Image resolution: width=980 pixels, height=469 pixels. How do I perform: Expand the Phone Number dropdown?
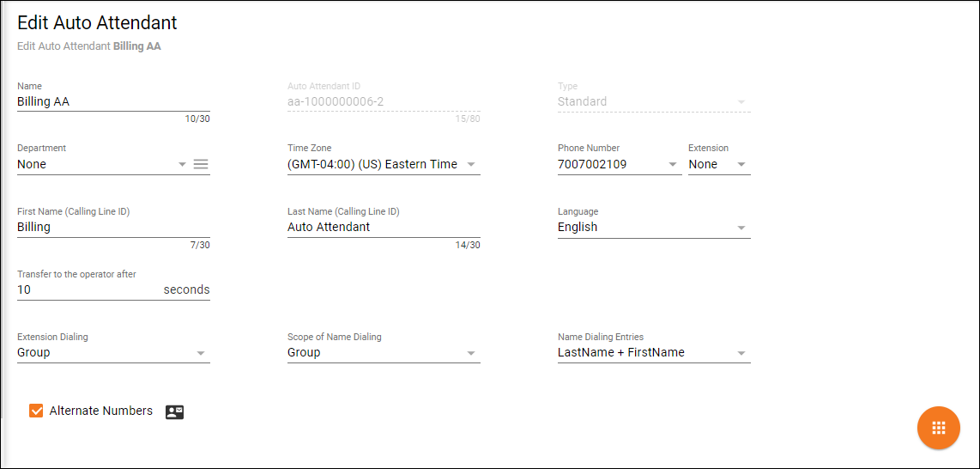(673, 164)
